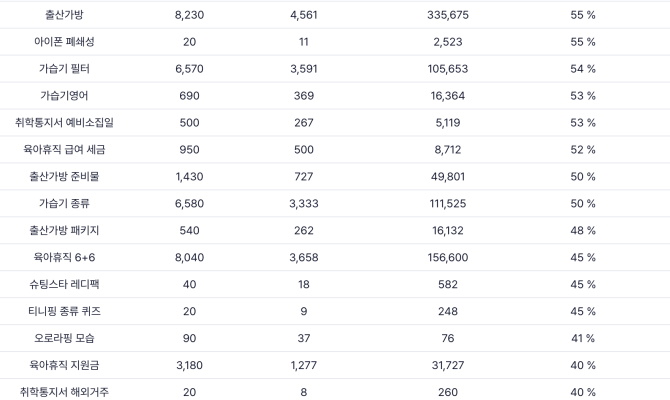The image size is (670, 400).
Task: Click the 슈팅스타 레디팩 keyword
Action: click(66, 285)
